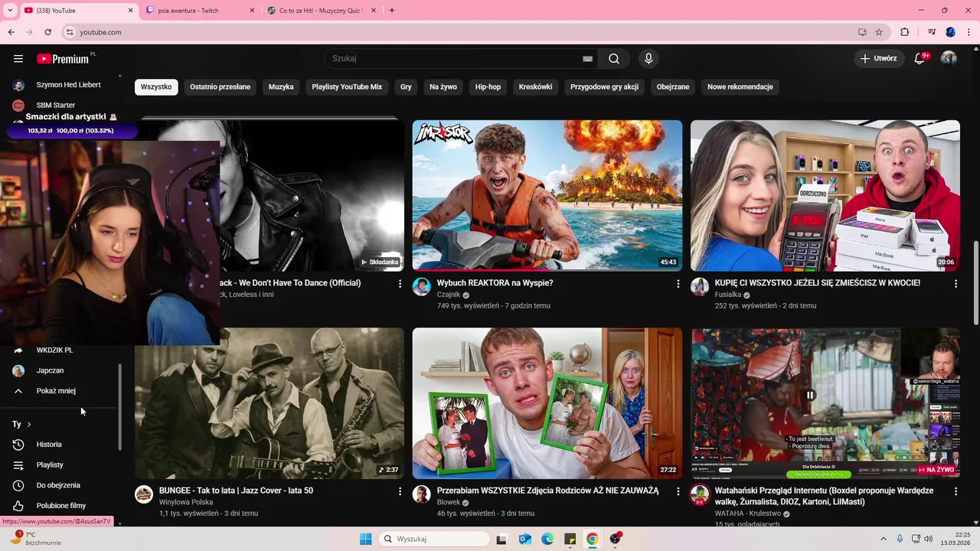Viewport: 980px width, 551px height.
Task: Click the Utwórz create button
Action: pos(878,59)
